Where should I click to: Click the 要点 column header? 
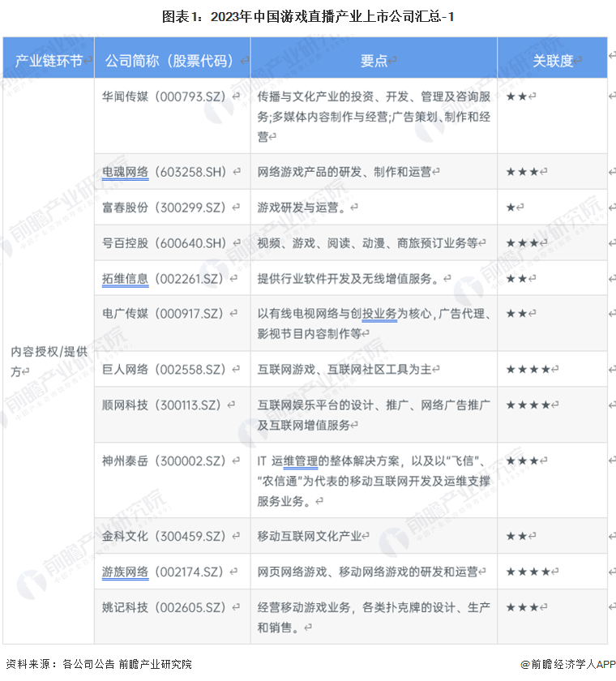click(x=374, y=58)
